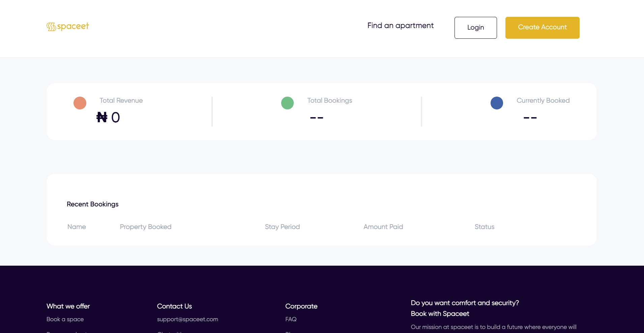Click the Total Revenue value 0
Image resolution: width=644 pixels, height=333 pixels.
[116, 118]
